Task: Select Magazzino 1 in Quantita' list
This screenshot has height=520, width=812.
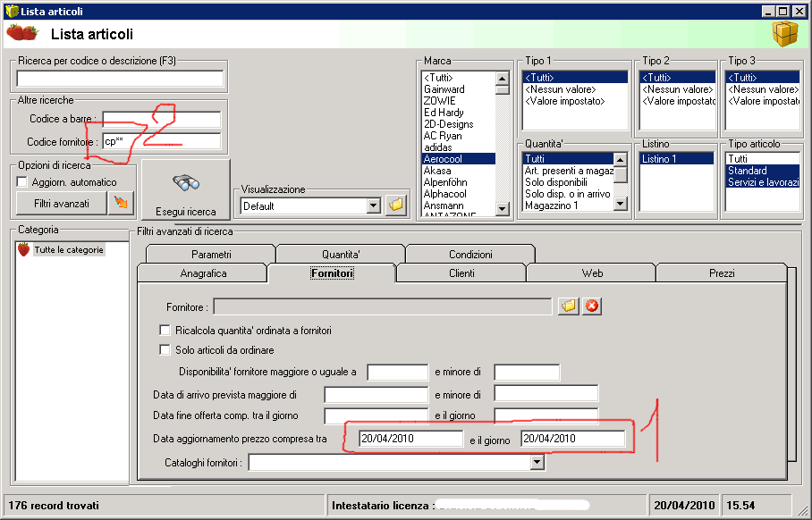Action: pyautogui.click(x=569, y=205)
